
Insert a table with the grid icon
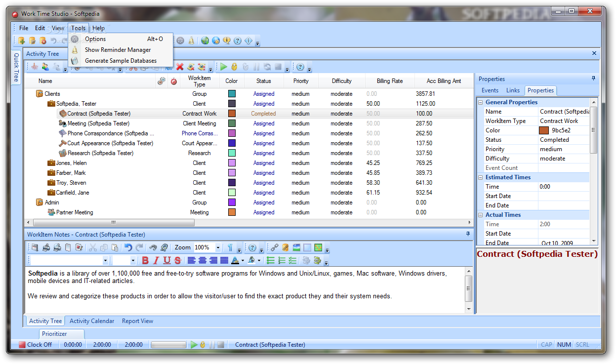coord(319,247)
